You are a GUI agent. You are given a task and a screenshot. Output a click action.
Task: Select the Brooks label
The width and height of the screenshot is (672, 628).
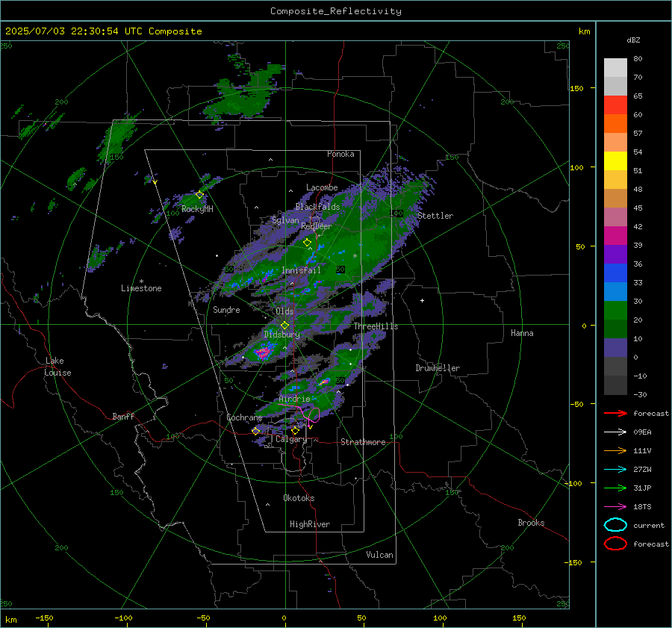(531, 523)
